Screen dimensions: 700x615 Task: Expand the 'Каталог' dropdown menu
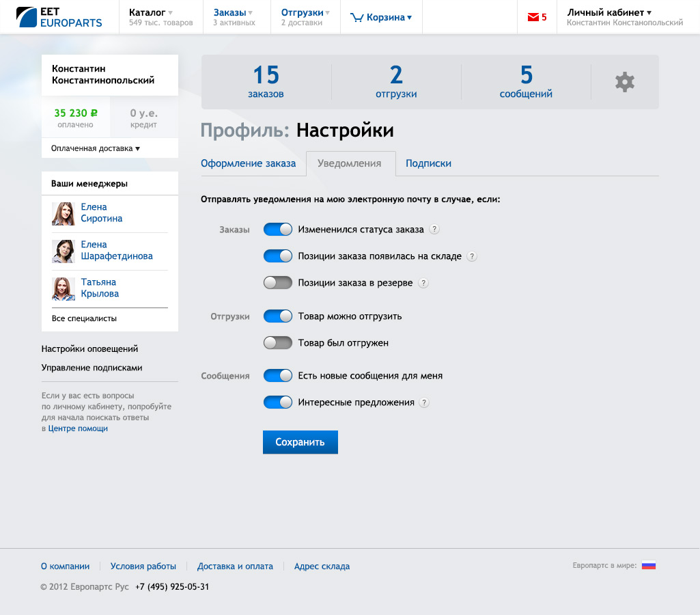pyautogui.click(x=151, y=12)
